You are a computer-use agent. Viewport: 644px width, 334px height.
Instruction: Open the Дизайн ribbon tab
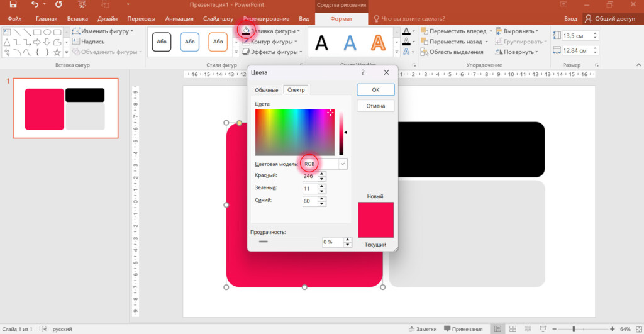pos(108,18)
